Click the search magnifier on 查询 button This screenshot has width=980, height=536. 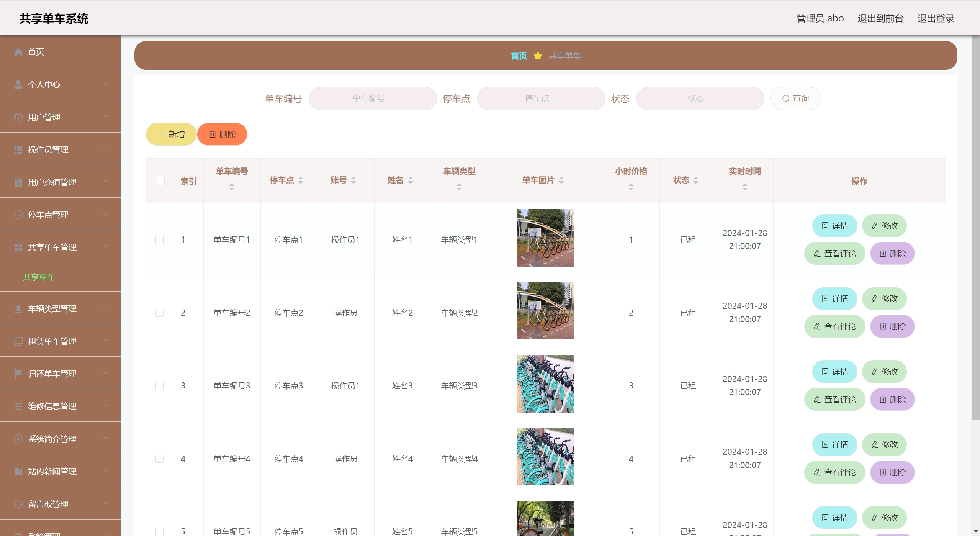786,99
